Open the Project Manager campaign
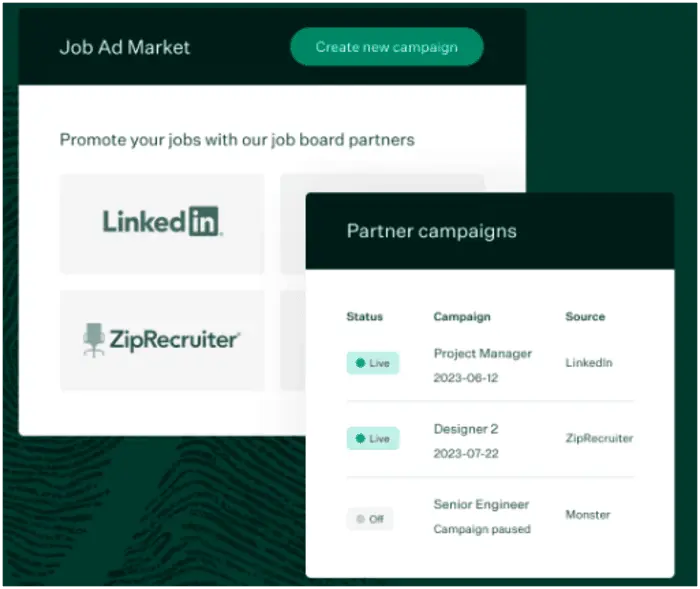Viewport: 700px width, 589px height. 483,354
